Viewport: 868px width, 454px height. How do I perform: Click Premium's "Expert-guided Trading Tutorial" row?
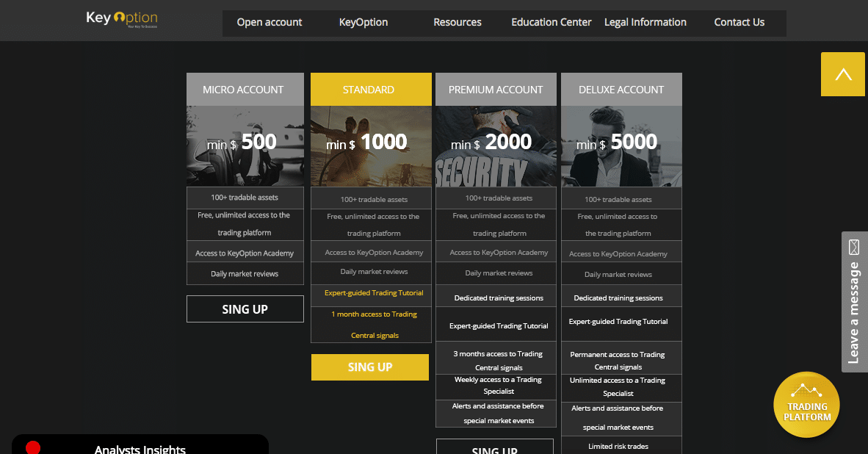(x=496, y=325)
